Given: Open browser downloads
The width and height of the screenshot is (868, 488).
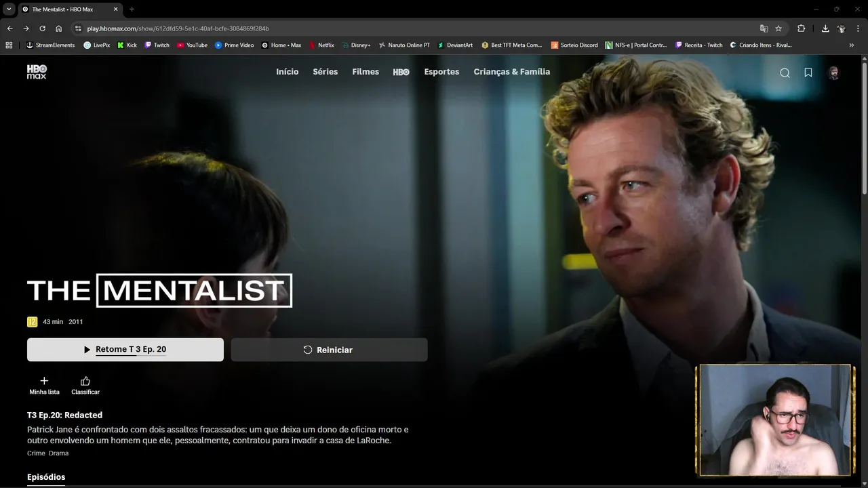Looking at the screenshot, I should (x=825, y=28).
